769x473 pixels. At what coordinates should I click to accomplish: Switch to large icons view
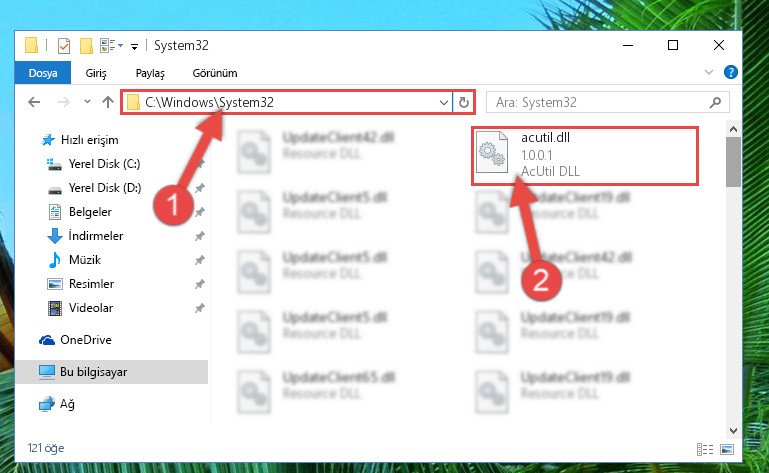[727, 449]
